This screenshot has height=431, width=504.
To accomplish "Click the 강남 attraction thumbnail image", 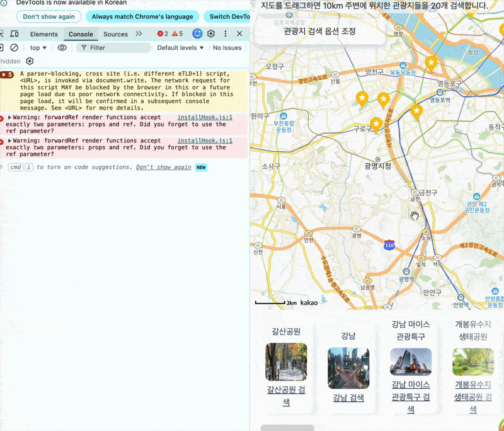I will coord(348,368).
